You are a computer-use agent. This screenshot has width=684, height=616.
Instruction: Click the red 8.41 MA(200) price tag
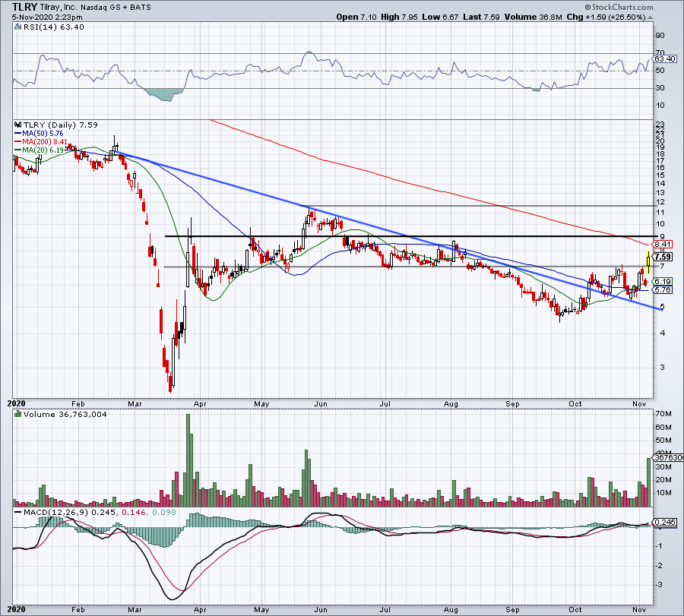pyautogui.click(x=663, y=244)
